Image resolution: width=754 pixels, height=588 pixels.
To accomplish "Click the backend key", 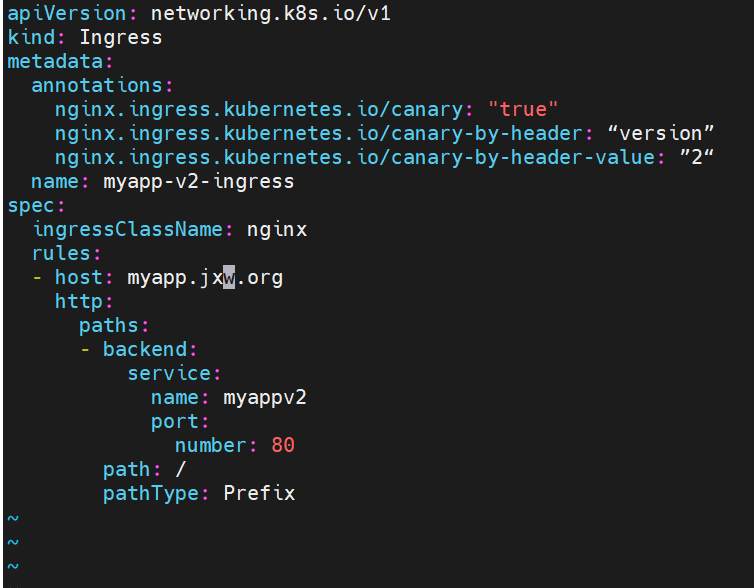I will tap(145, 350).
